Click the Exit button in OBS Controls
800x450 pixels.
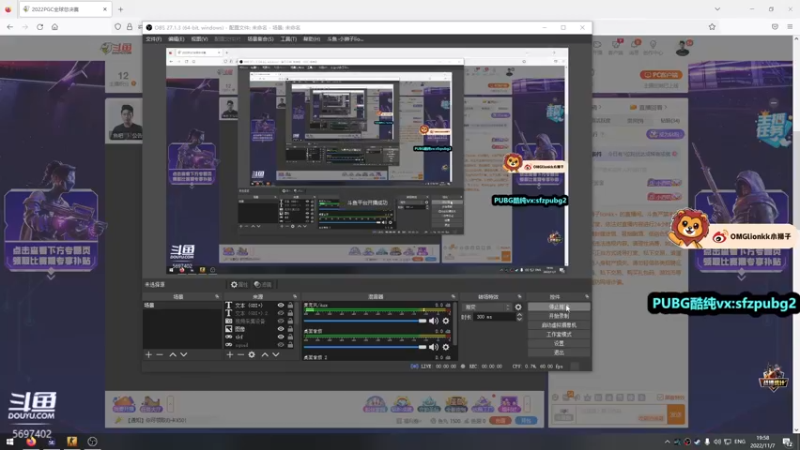click(559, 353)
